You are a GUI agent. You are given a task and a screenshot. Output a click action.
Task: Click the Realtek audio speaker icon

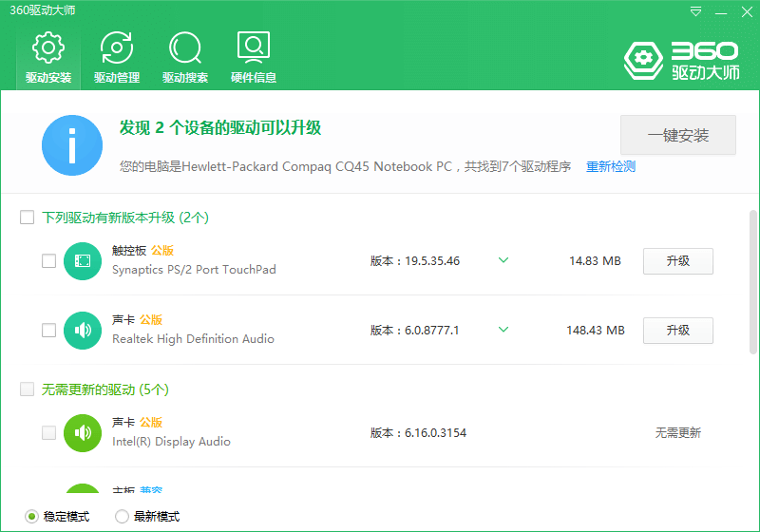(x=83, y=331)
